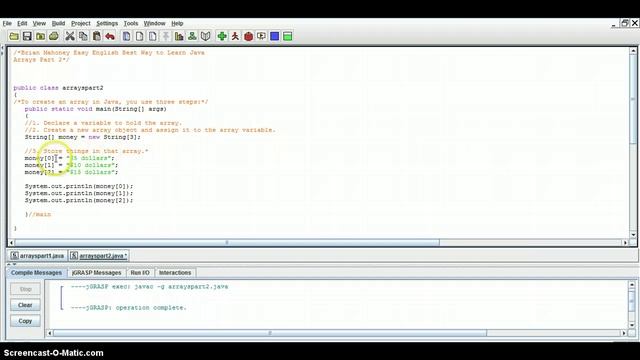The height and width of the screenshot is (360, 640).
Task: Open the Project menu
Action: pos(81,23)
